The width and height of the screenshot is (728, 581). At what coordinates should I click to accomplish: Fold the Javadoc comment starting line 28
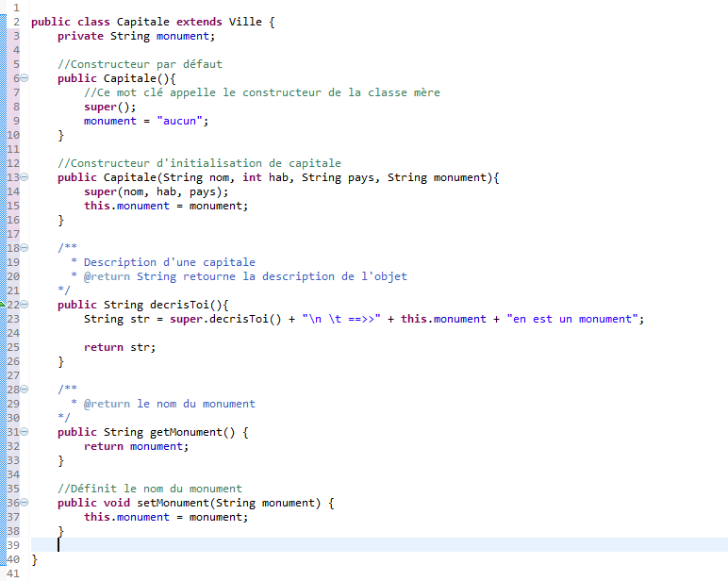point(25,390)
